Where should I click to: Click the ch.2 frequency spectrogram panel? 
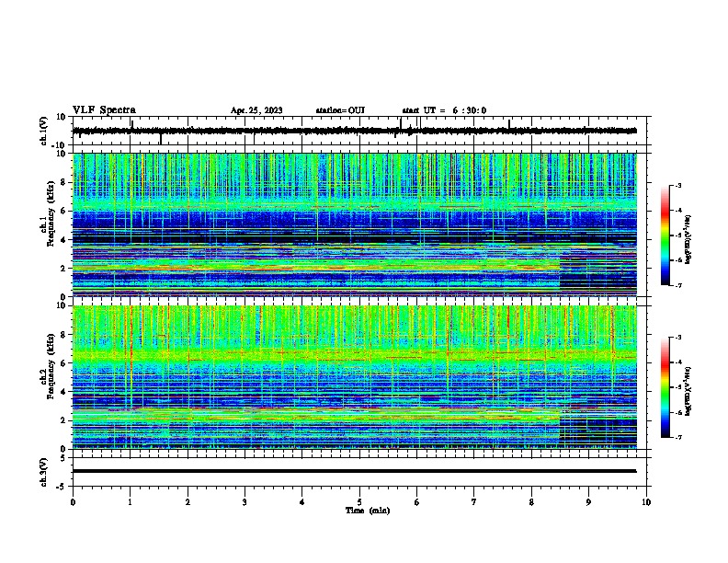(361, 377)
